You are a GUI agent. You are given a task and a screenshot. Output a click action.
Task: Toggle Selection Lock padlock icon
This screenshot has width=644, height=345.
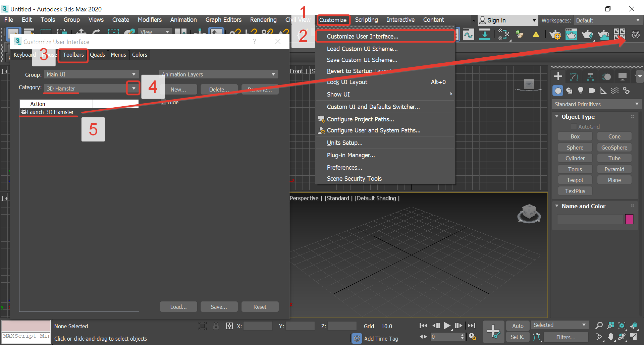[216, 326]
